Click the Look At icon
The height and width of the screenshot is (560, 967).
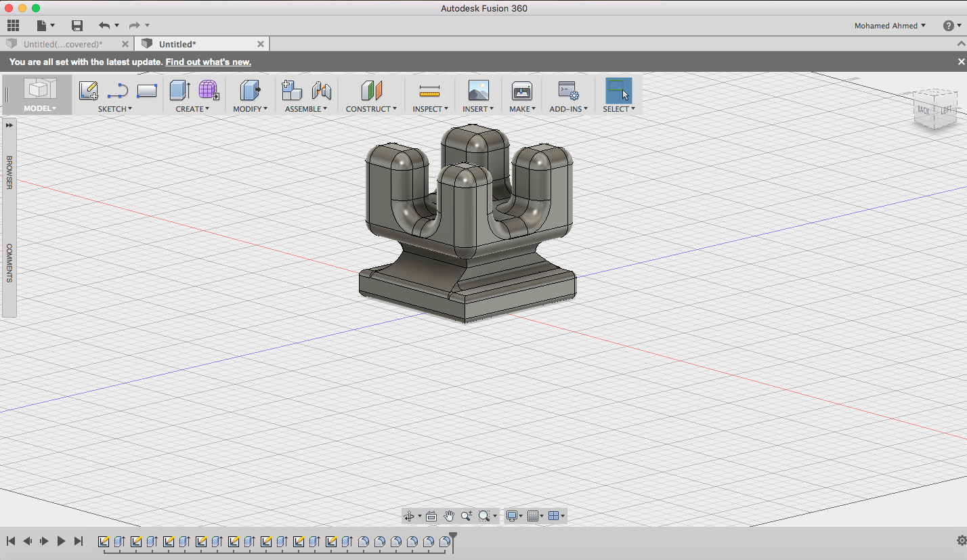pyautogui.click(x=431, y=516)
